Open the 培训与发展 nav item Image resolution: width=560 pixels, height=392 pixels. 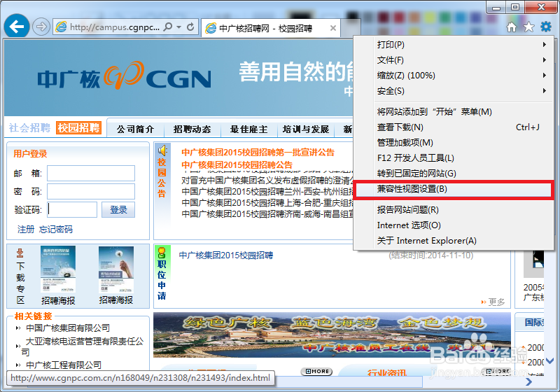click(x=306, y=129)
